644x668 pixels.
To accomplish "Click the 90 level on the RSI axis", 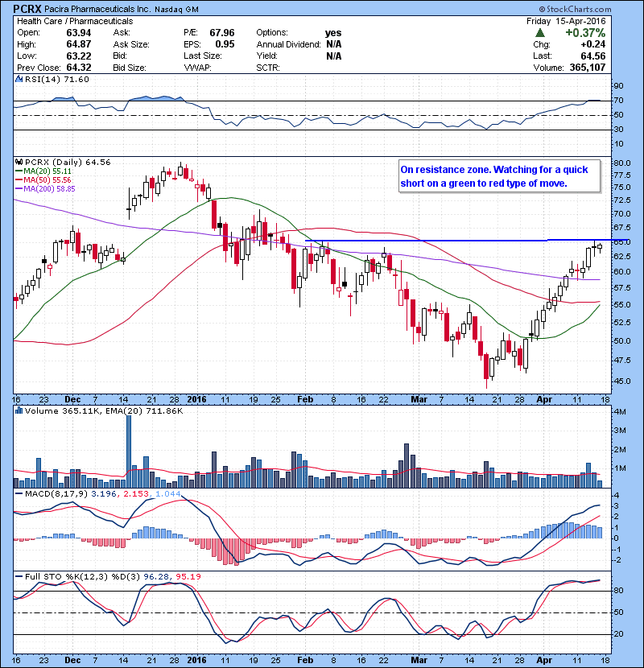I will [x=618, y=86].
